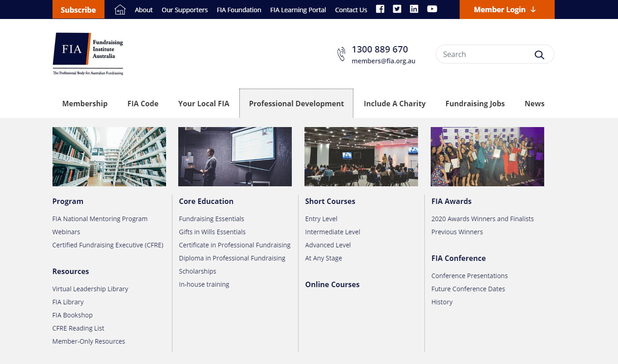
Task: Click the Short Courses heading
Action: pyautogui.click(x=330, y=201)
